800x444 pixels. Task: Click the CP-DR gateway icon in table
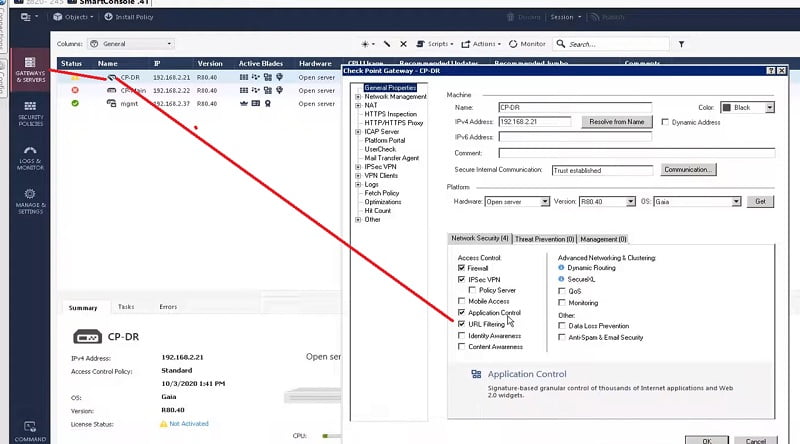point(112,77)
